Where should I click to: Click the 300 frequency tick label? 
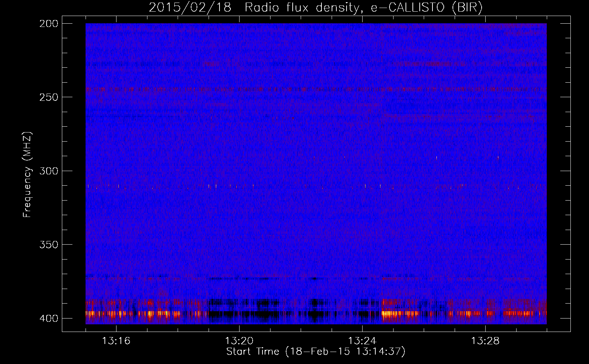pyautogui.click(x=49, y=171)
